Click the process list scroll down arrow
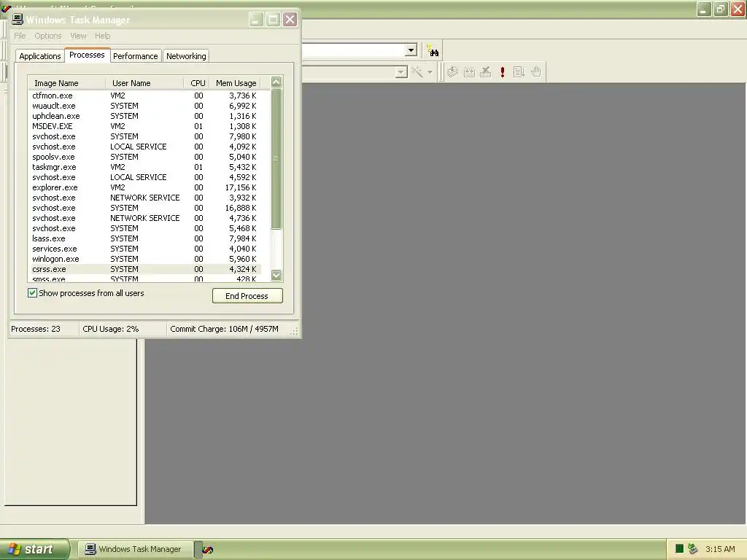Screen dimensions: 747x560 click(276, 275)
